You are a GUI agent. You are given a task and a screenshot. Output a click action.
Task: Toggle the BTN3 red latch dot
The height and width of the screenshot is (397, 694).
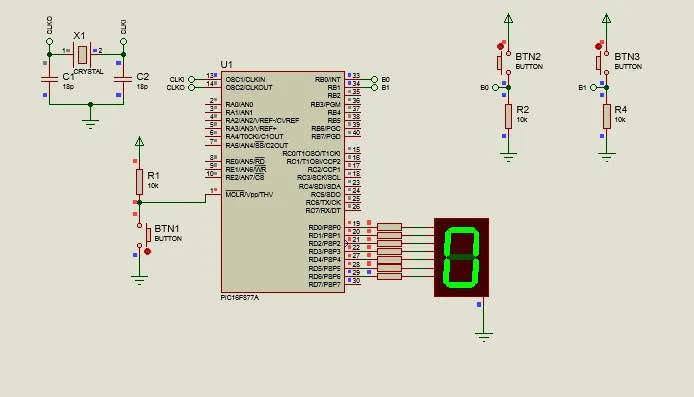598,46
